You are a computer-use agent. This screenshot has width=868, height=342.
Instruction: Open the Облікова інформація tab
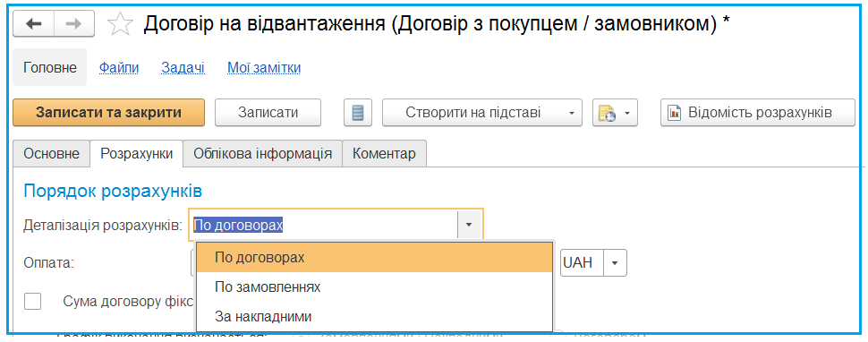pos(262,154)
